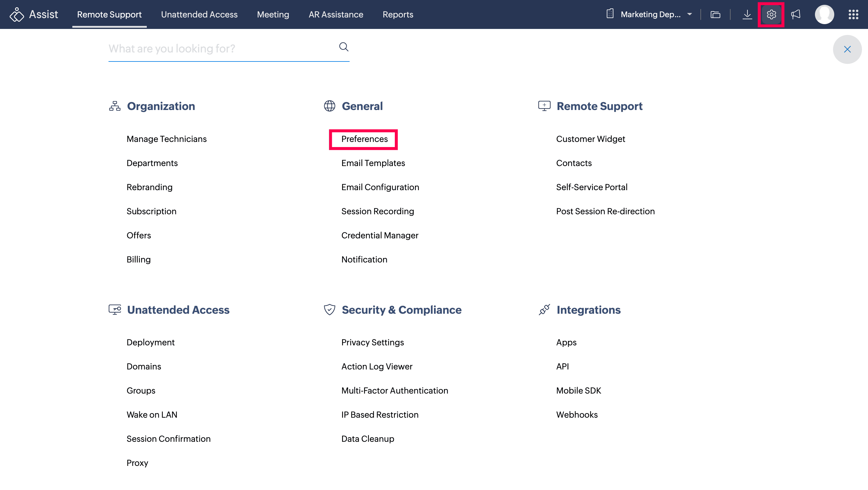Click the download icon in header
Image resolution: width=868 pixels, height=490 pixels.
[747, 14]
